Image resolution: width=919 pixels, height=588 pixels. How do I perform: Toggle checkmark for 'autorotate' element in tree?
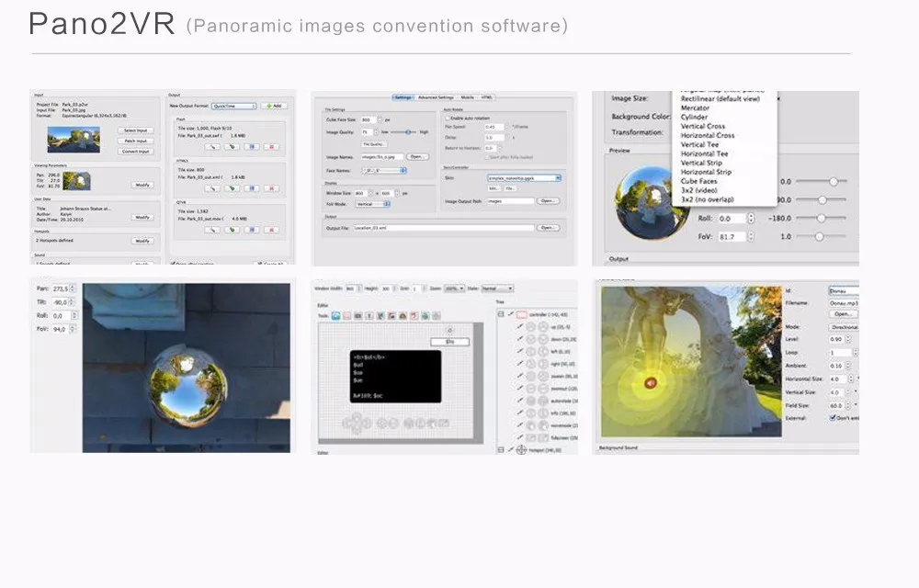tap(520, 401)
